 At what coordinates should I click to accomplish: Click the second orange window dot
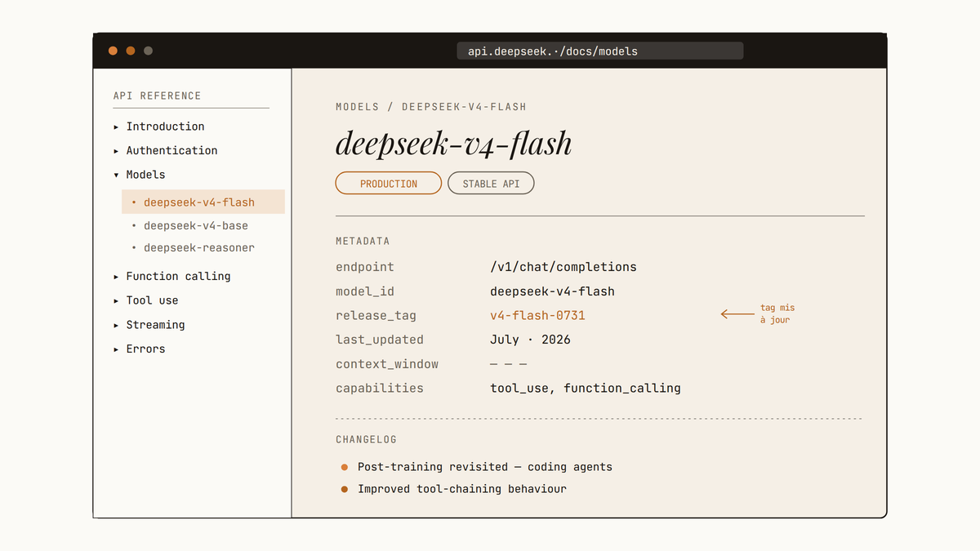tap(131, 51)
